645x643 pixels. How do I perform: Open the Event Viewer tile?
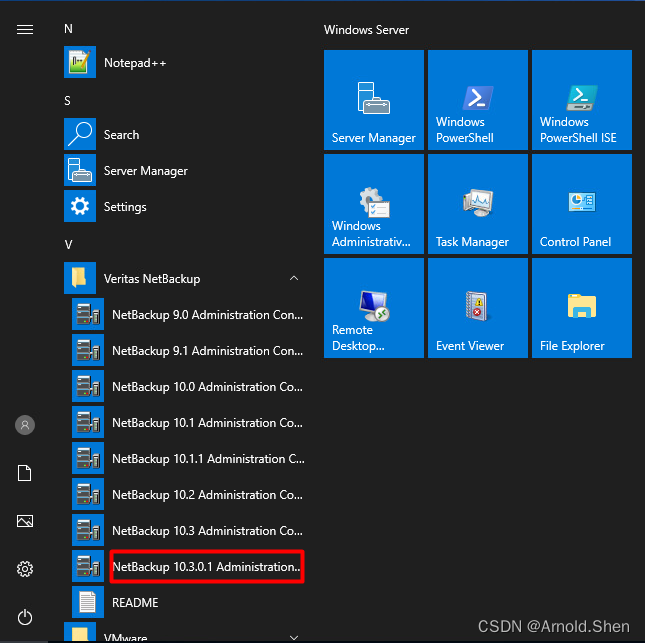click(x=478, y=308)
